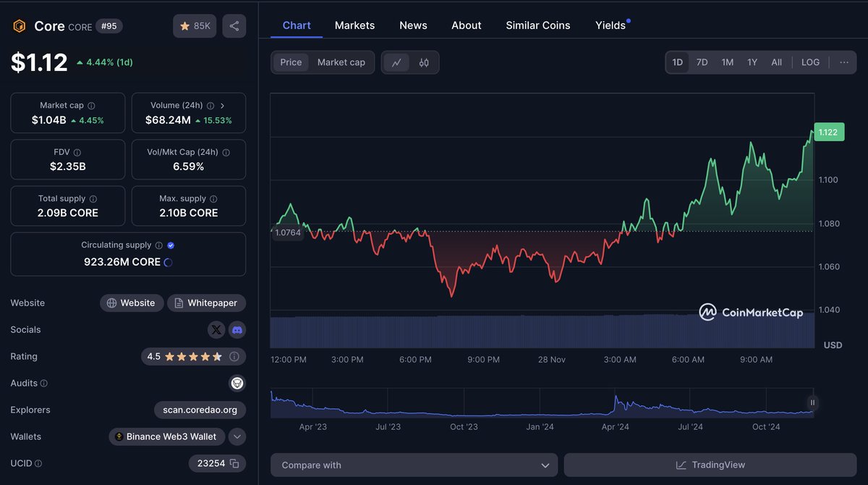Add Core to watchlist via star 85K button

click(x=195, y=26)
